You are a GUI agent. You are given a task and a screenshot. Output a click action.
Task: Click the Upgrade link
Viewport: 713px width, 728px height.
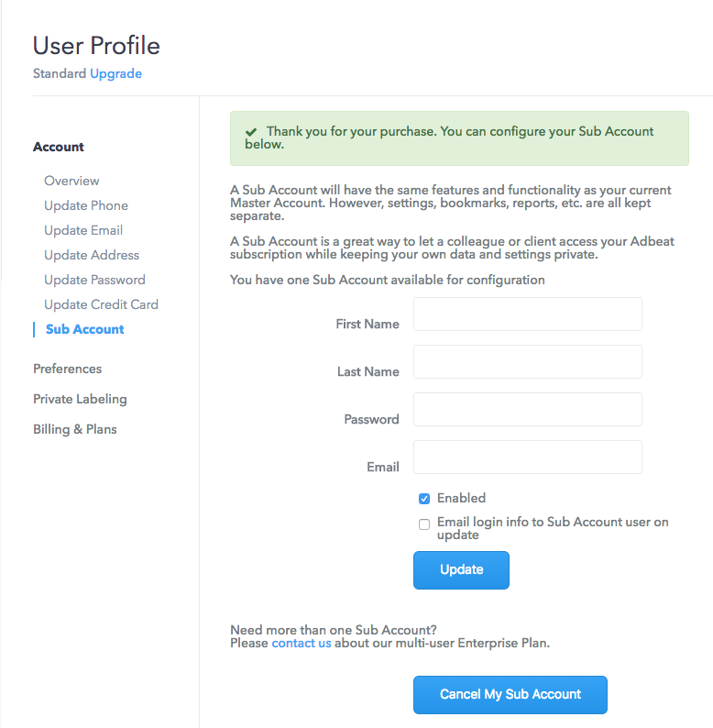click(115, 74)
